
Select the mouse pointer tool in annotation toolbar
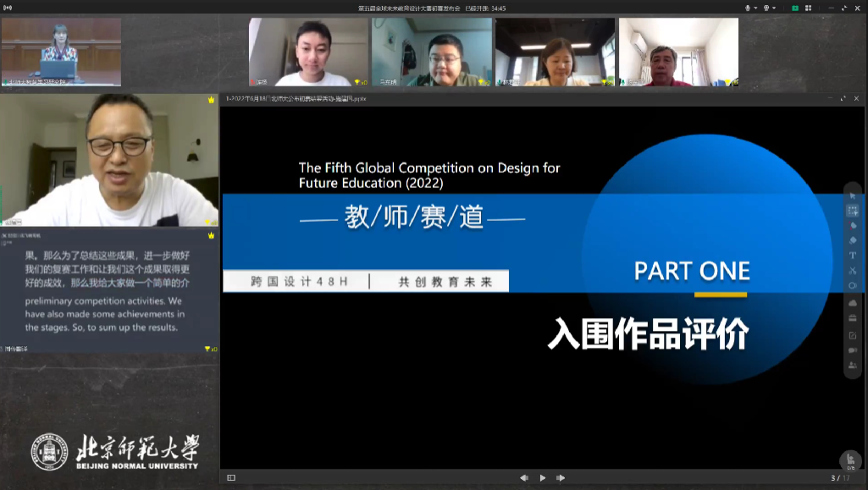click(853, 196)
